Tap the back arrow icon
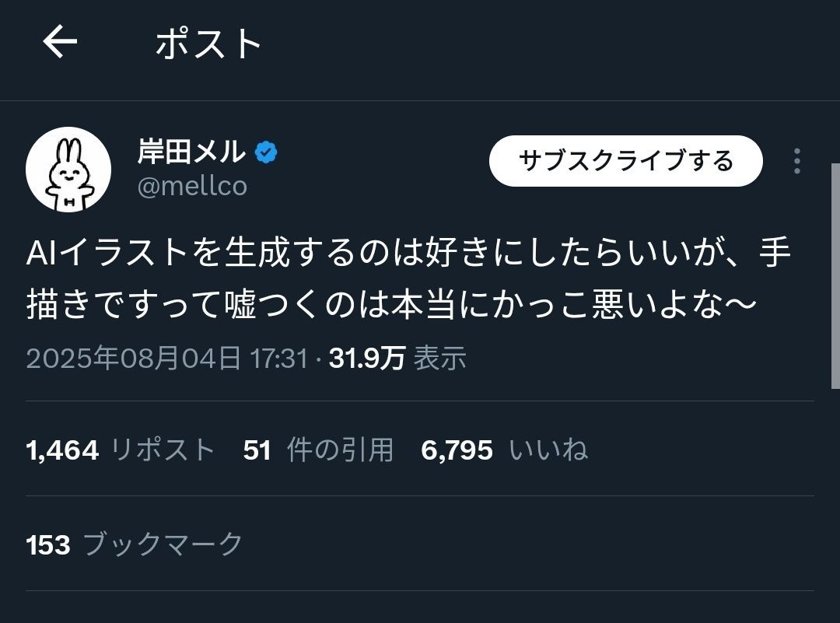This screenshot has height=623, width=840. coord(60,42)
